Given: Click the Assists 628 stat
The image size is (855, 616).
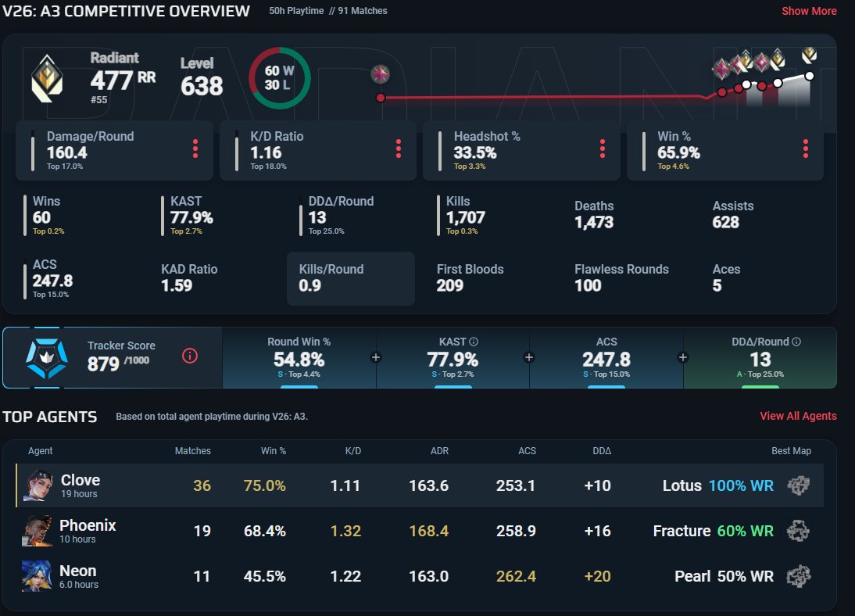Looking at the screenshot, I should coord(733,214).
